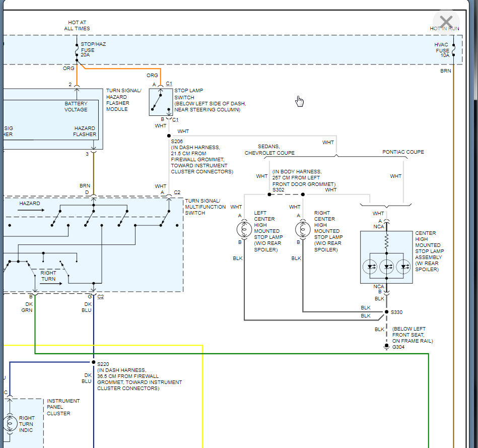The height and width of the screenshot is (448, 478).
Task: Click the HVAC fuse symbol
Action: (x=453, y=50)
